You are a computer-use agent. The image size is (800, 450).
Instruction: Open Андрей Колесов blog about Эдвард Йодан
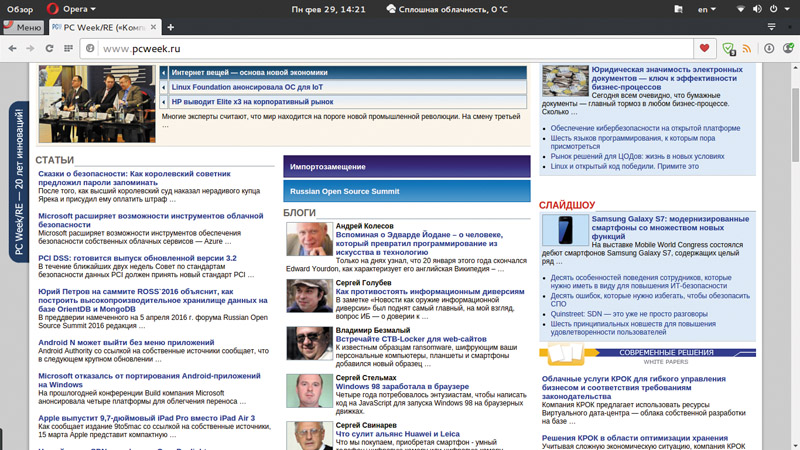coord(419,243)
